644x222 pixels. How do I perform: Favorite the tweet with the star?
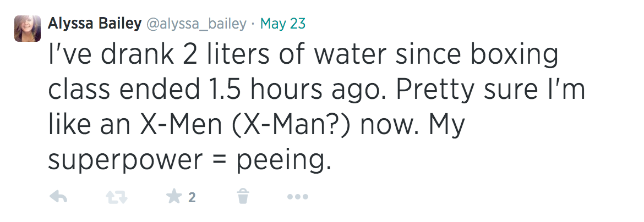174,197
